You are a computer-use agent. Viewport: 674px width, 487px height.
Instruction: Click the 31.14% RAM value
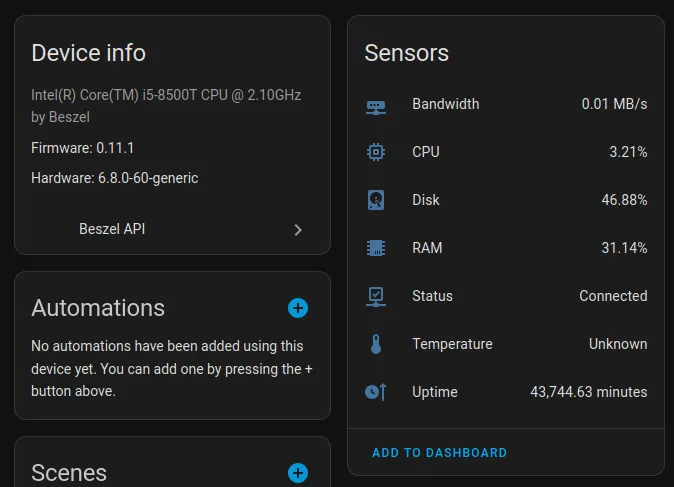pos(624,248)
